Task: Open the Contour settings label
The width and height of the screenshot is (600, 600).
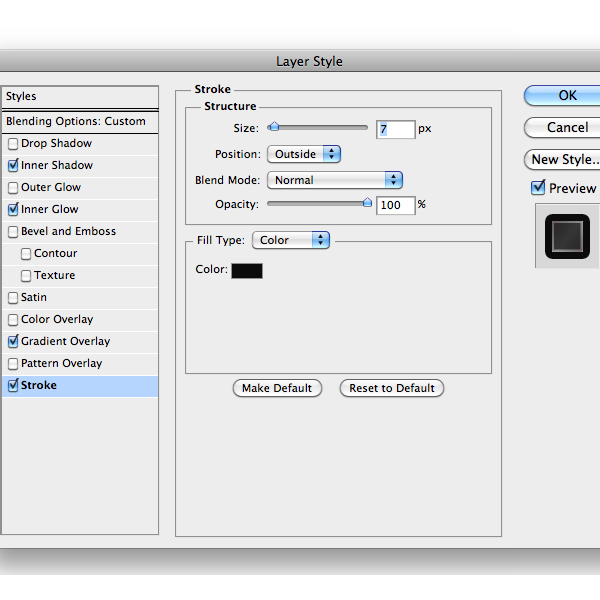Action: [55, 253]
